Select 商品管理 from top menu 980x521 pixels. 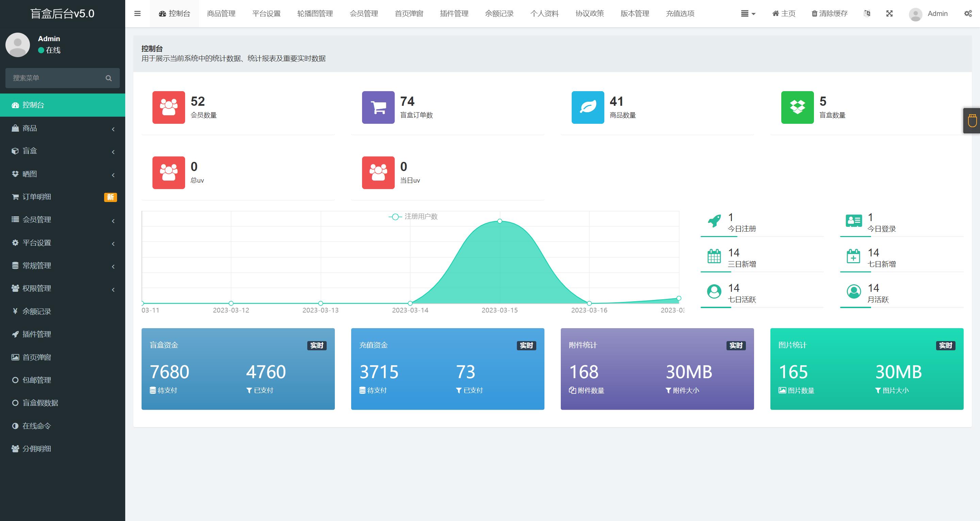(220, 12)
